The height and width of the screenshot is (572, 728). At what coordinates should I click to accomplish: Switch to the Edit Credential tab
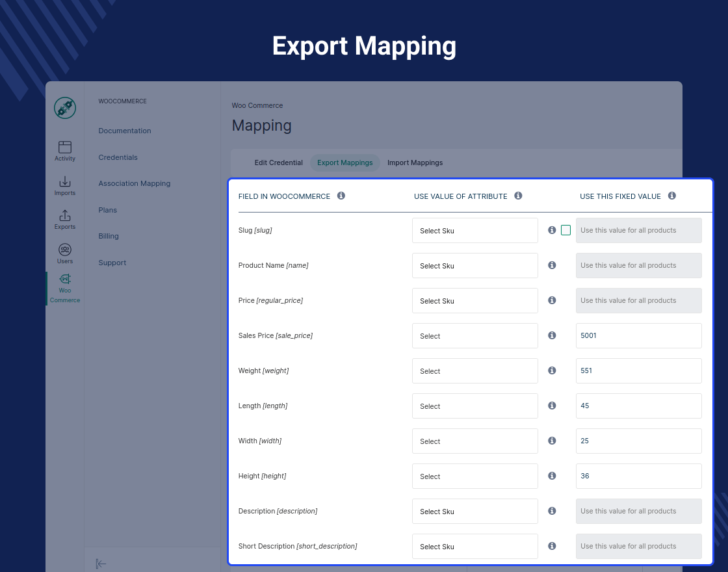point(279,162)
